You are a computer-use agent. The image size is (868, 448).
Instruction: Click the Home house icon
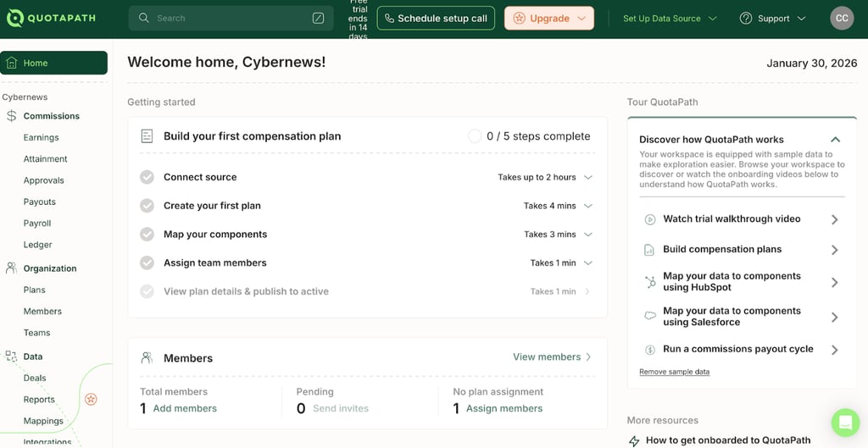[x=11, y=63]
